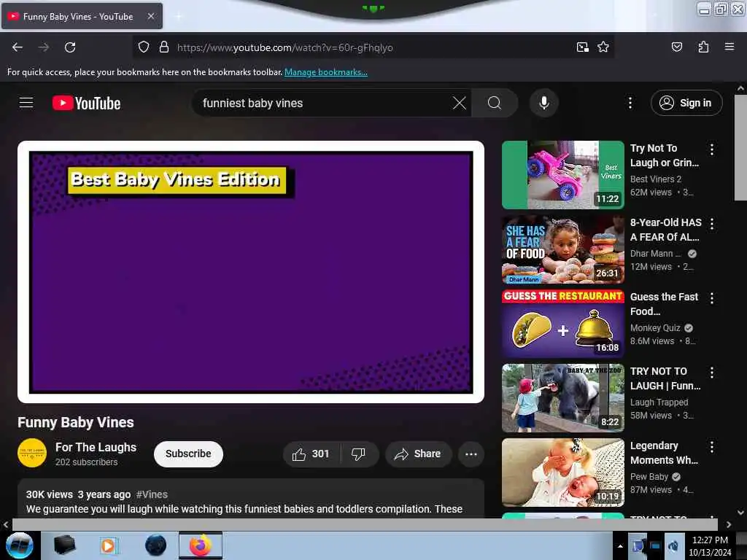Clear the search query with the X
This screenshot has width=747, height=560.
(460, 103)
